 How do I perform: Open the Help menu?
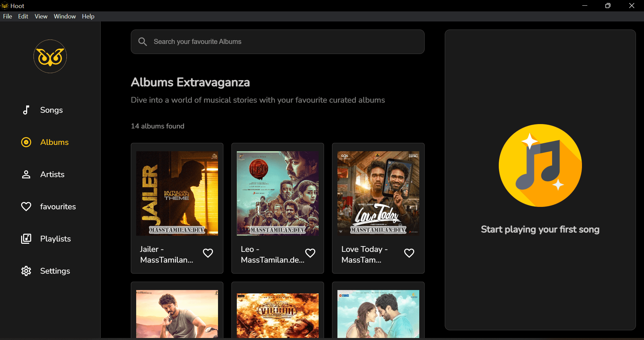click(x=88, y=16)
